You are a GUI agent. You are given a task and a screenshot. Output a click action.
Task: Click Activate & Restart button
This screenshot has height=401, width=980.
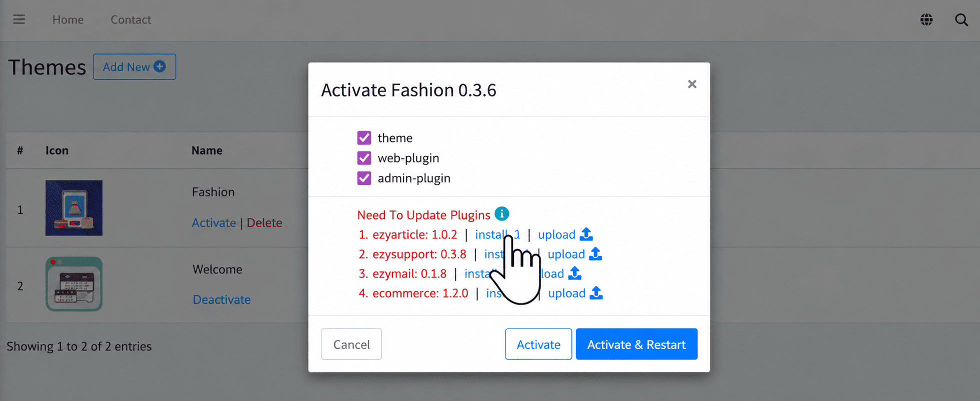636,344
